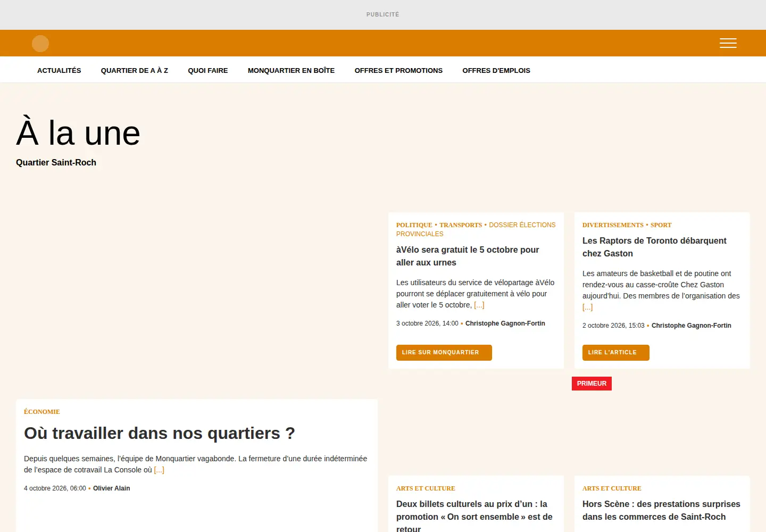Click the Transports category tag
The height and width of the screenshot is (532, 766).
[461, 225]
